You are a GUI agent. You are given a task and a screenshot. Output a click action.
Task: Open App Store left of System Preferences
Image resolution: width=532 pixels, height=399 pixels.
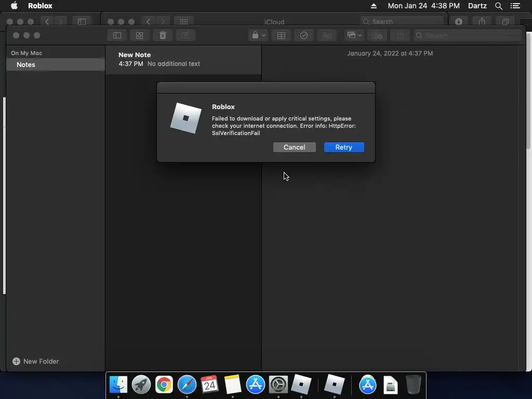[256, 384]
